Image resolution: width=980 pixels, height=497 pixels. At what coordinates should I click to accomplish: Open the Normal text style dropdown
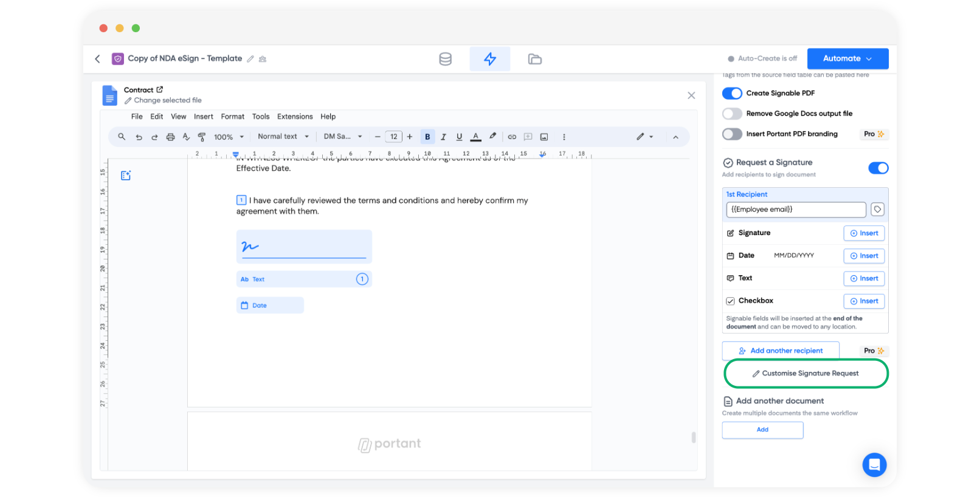click(x=283, y=137)
